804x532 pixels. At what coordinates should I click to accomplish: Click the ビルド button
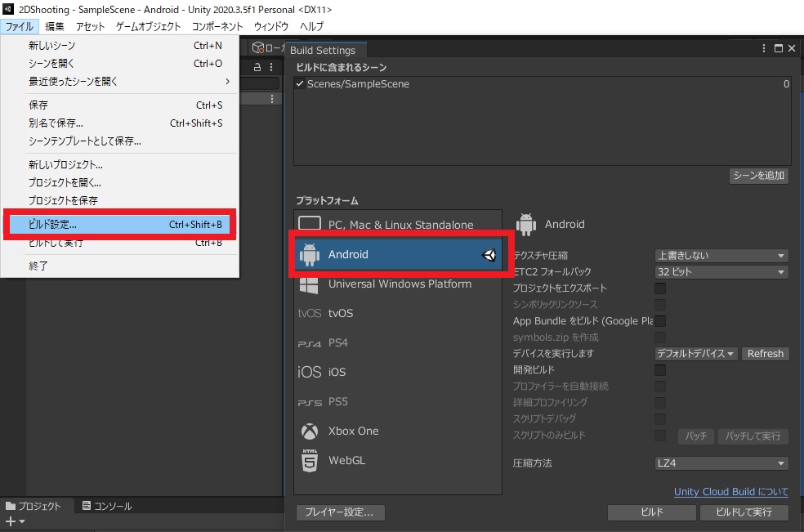click(x=652, y=512)
